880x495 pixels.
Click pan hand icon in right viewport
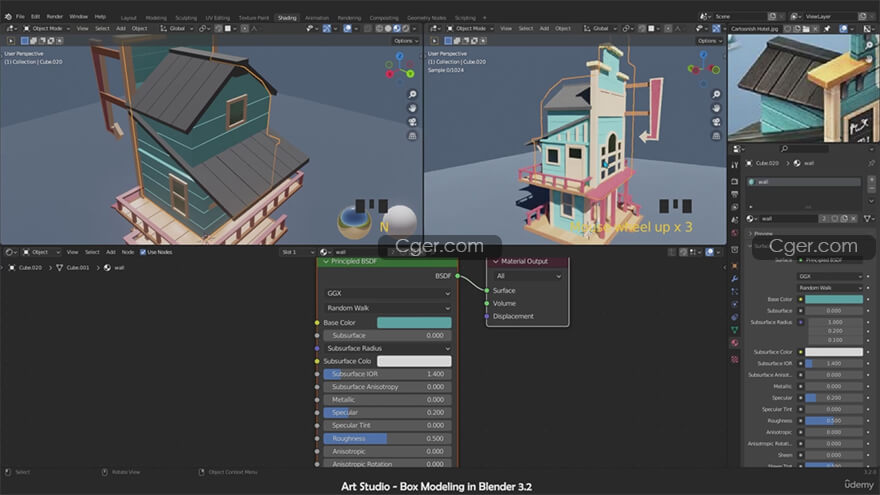(716, 108)
